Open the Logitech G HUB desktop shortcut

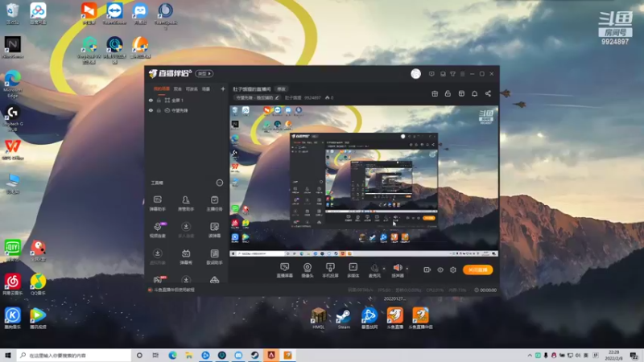coord(13,118)
